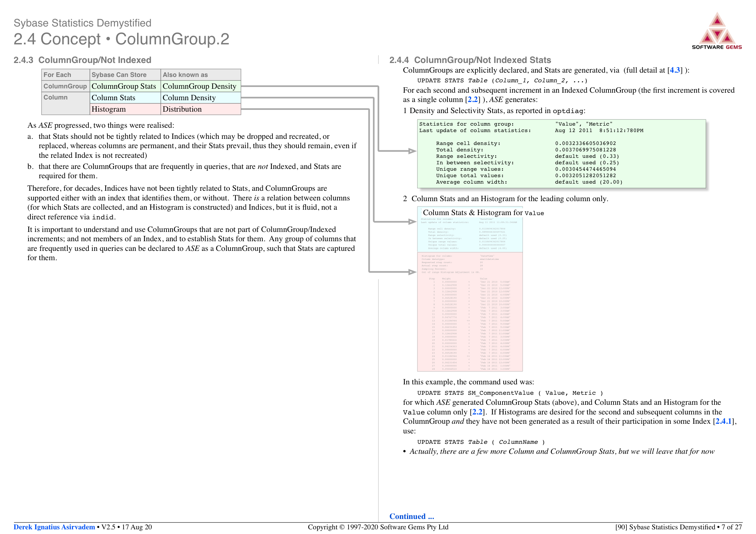Click the '7 of 27' page indicator
756x534 pixels.
pos(732,527)
